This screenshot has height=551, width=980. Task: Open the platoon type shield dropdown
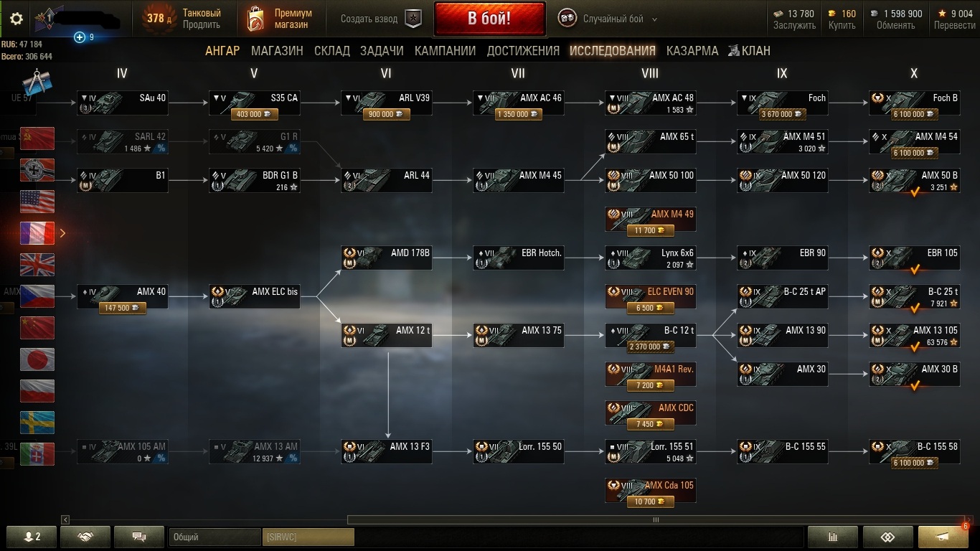[x=413, y=19]
